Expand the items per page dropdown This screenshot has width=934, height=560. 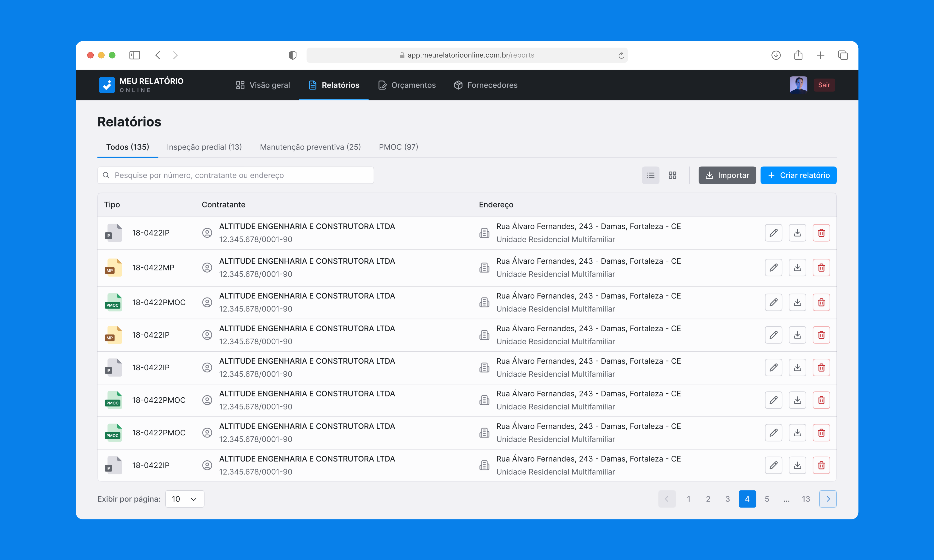pos(185,499)
